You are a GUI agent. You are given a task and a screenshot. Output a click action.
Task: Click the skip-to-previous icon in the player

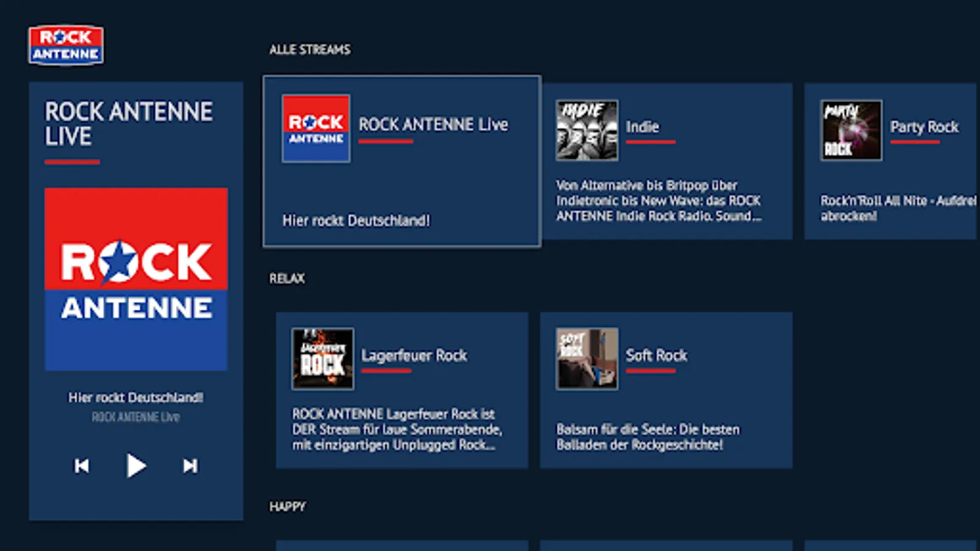[x=81, y=465]
